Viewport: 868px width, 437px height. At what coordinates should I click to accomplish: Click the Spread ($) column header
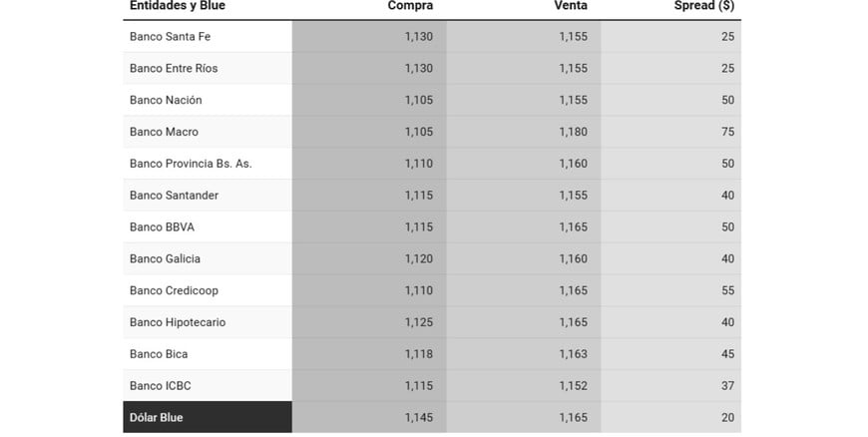pyautogui.click(x=704, y=6)
